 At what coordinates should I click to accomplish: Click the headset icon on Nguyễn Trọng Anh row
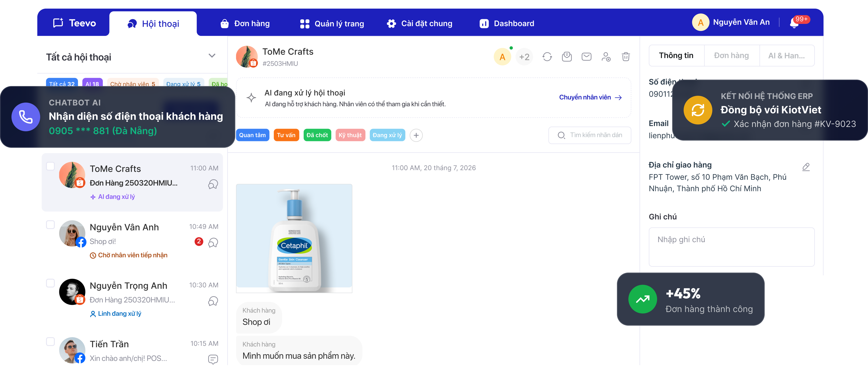point(213,301)
